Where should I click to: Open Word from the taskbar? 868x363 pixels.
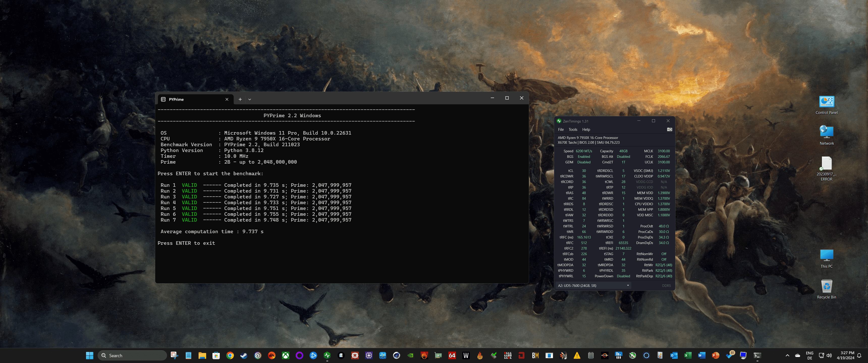pyautogui.click(x=701, y=355)
